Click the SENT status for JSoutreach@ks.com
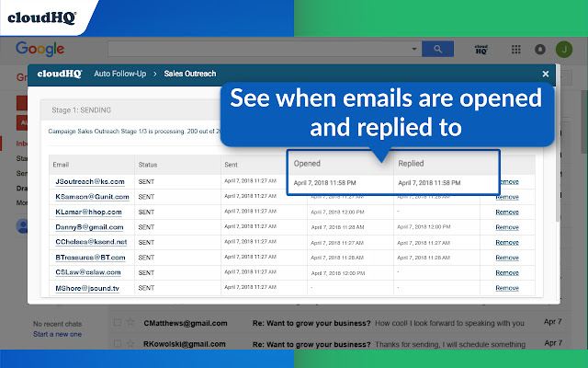The image size is (588, 368). click(x=146, y=182)
